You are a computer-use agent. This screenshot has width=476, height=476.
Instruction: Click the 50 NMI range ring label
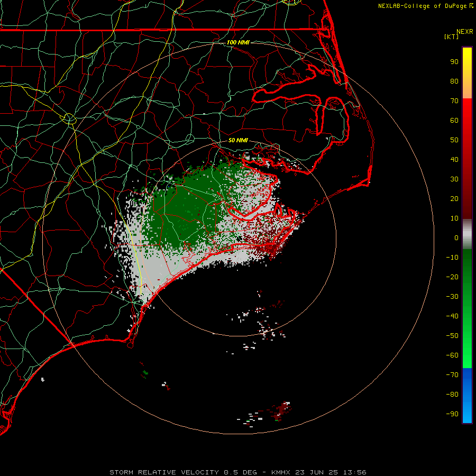click(x=238, y=140)
